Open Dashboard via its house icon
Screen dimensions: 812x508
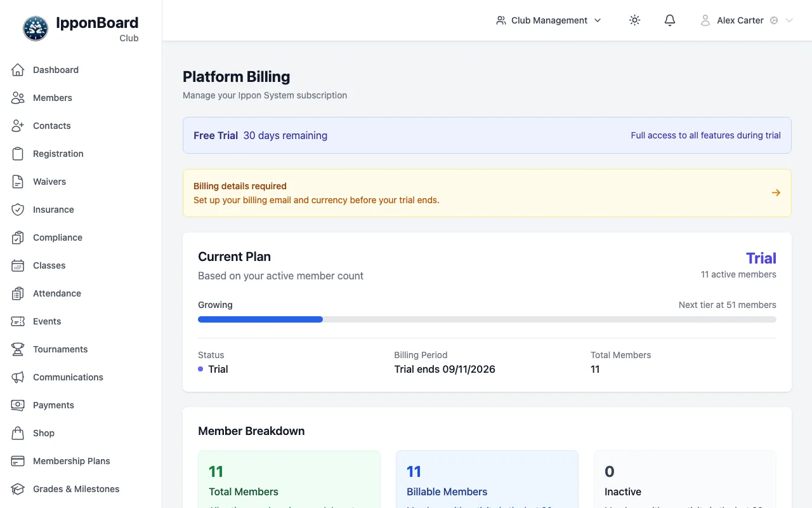click(x=18, y=70)
